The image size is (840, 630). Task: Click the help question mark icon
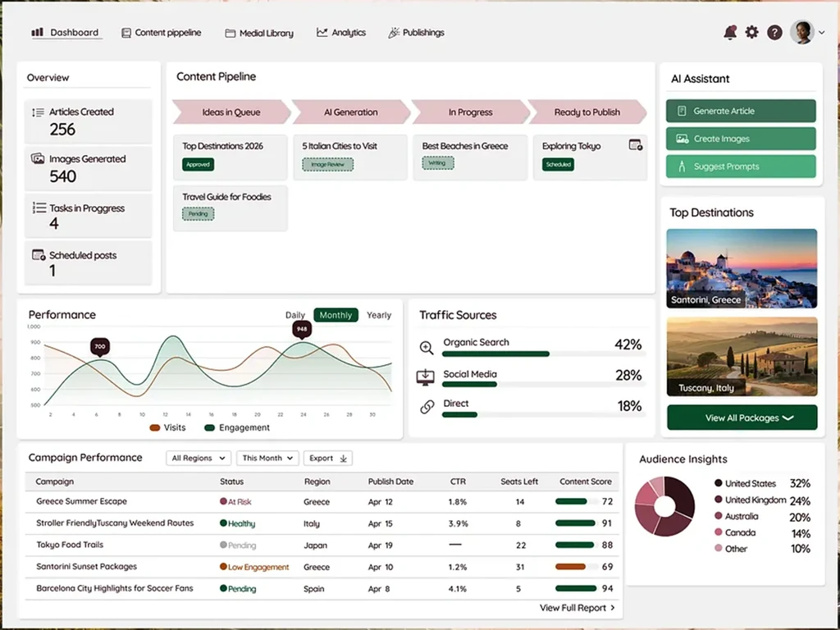point(774,33)
